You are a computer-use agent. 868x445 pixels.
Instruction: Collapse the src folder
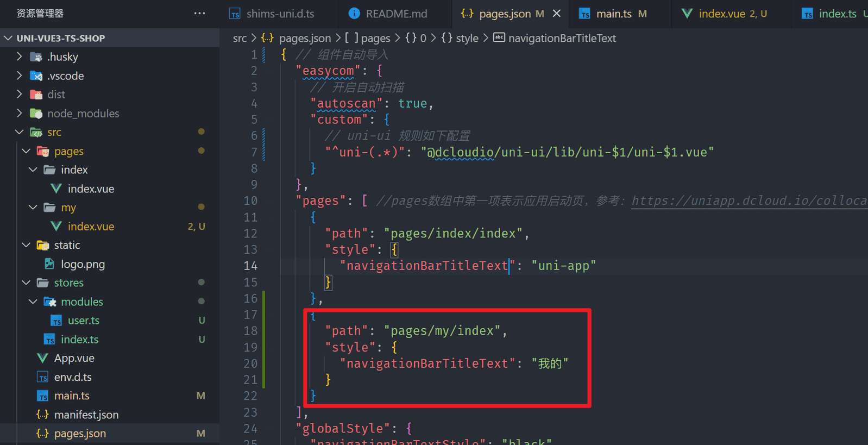pos(20,132)
